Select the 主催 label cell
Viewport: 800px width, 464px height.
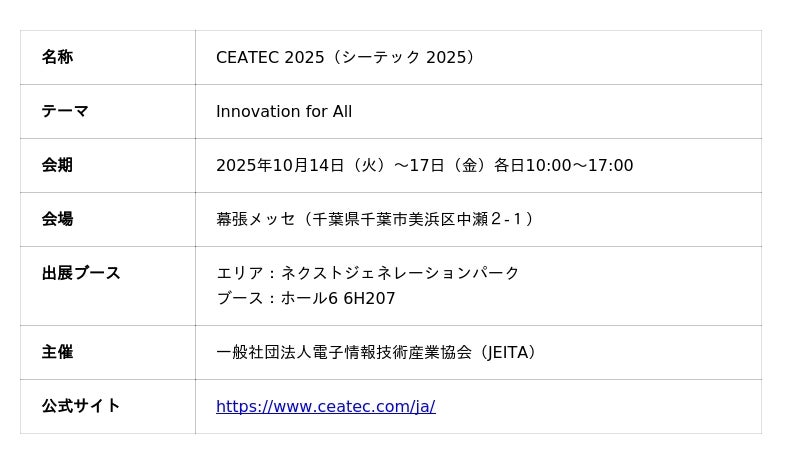coord(57,352)
